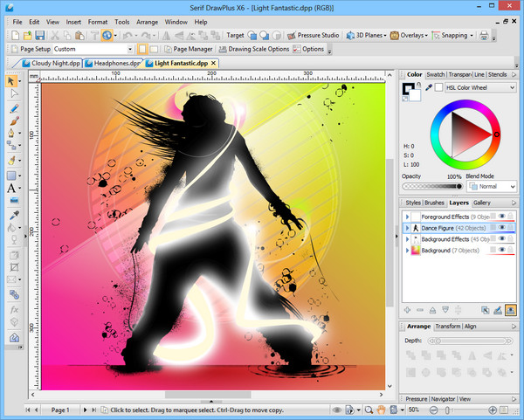This screenshot has height=420, width=524.
Task: Click the Save icon in toolbar
Action: [x=39, y=35]
